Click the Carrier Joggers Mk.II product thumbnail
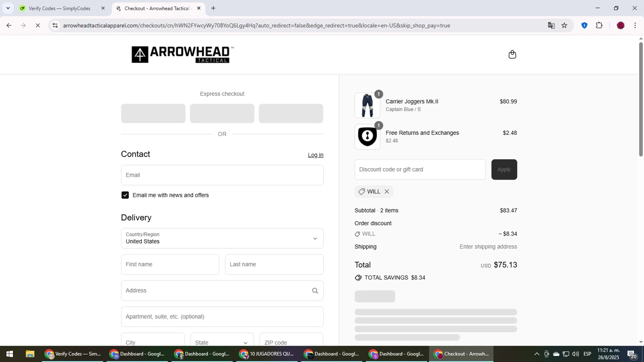644x362 pixels. (x=367, y=106)
